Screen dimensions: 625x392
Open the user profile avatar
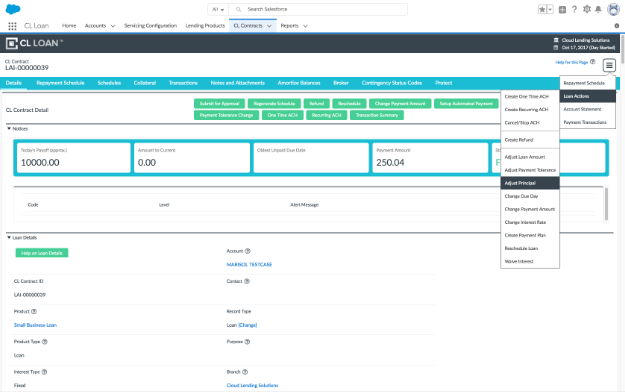click(613, 9)
